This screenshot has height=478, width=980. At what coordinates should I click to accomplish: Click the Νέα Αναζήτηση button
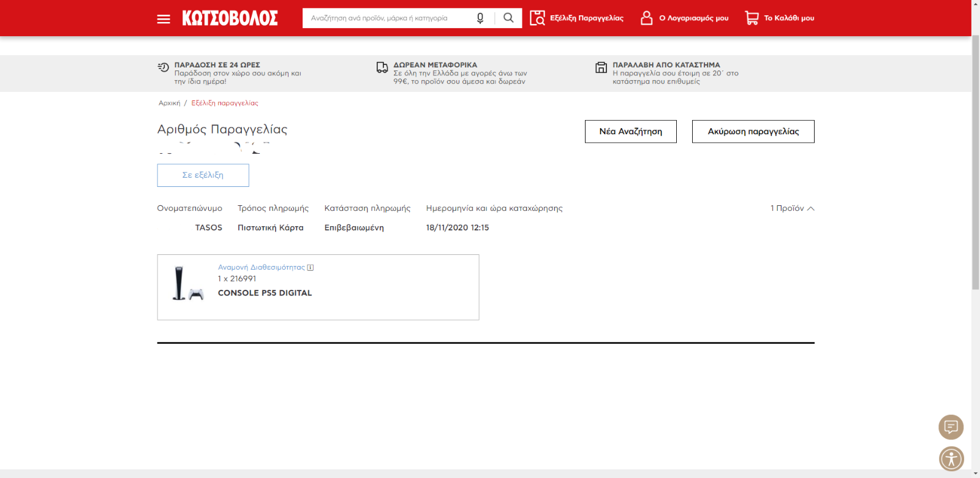(631, 132)
